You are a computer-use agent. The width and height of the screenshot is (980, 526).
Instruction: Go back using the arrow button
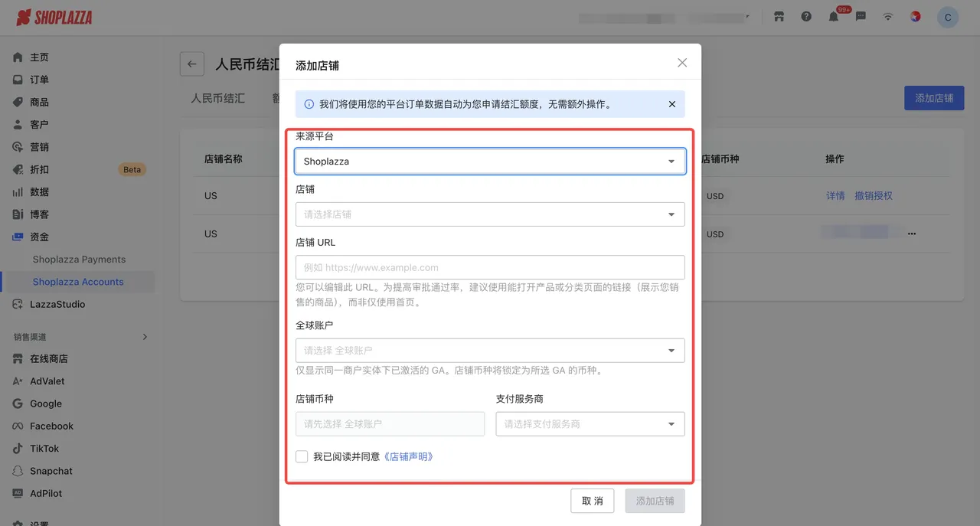[x=191, y=64]
